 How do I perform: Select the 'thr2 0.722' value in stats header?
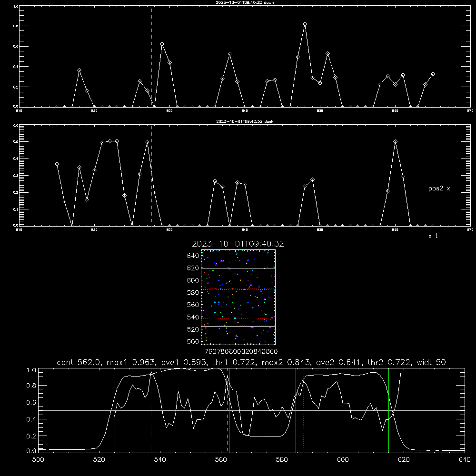pyautogui.click(x=389, y=362)
